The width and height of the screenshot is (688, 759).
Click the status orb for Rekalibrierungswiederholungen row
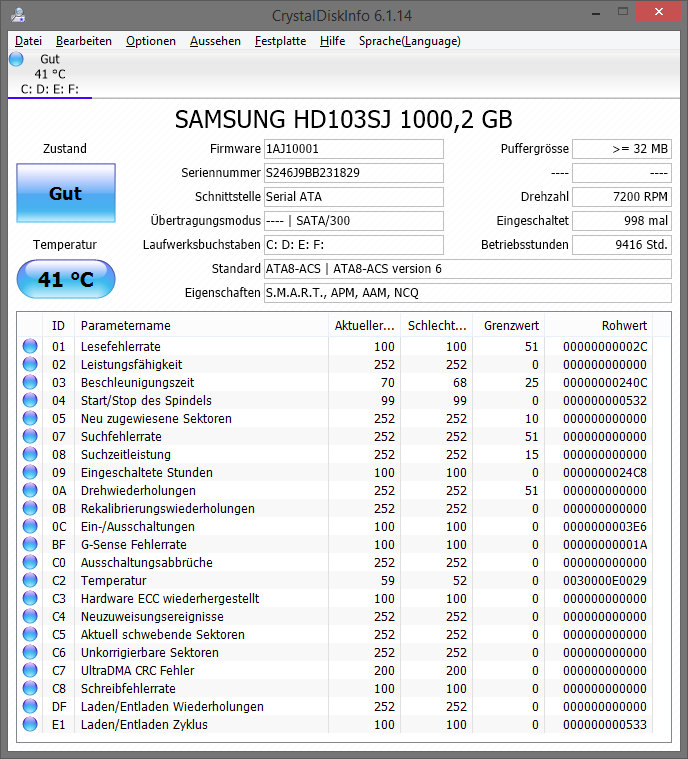(x=30, y=508)
